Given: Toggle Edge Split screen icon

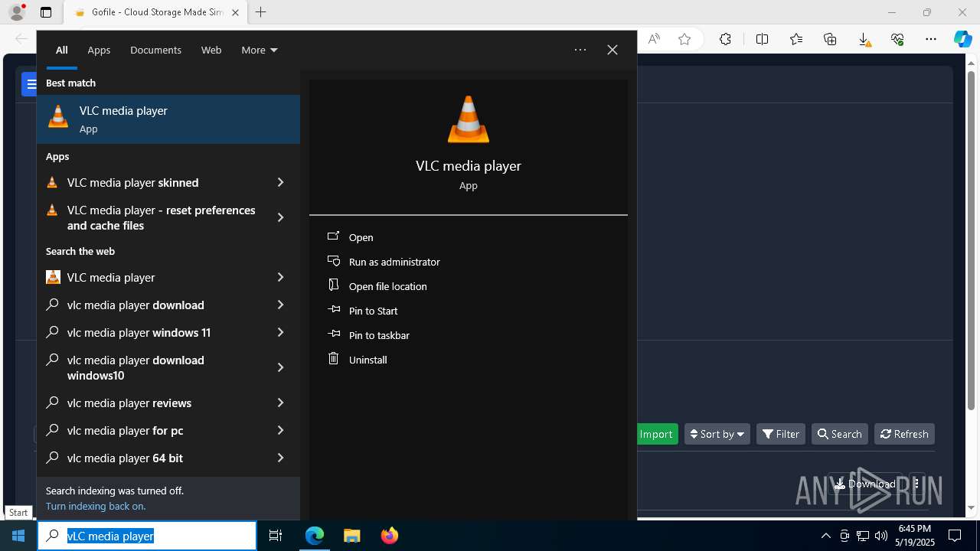Looking at the screenshot, I should click(x=762, y=39).
